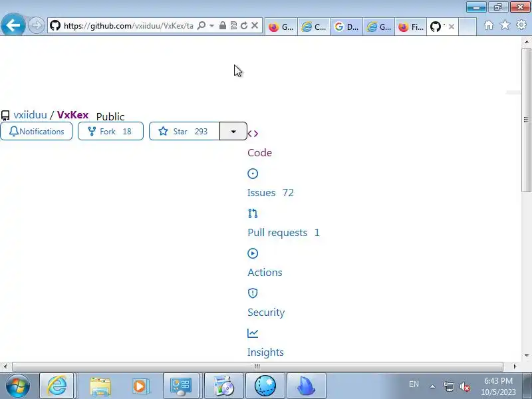Click the horizontal scrollbar right arrow

click(515, 366)
